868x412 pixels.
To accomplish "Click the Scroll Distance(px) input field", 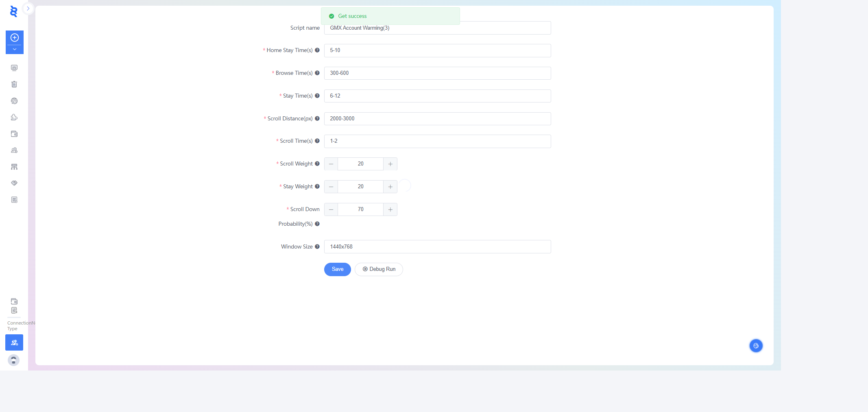I will [437, 119].
